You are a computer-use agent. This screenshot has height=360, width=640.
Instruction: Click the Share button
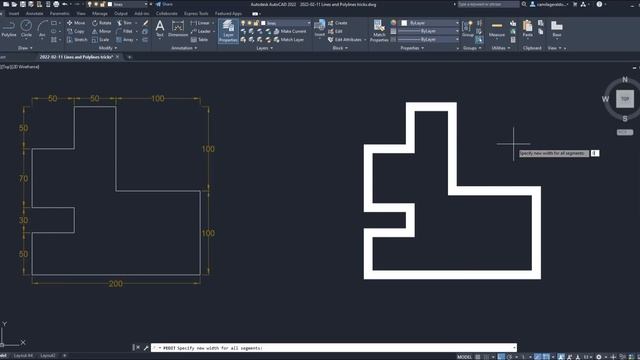(164, 4)
